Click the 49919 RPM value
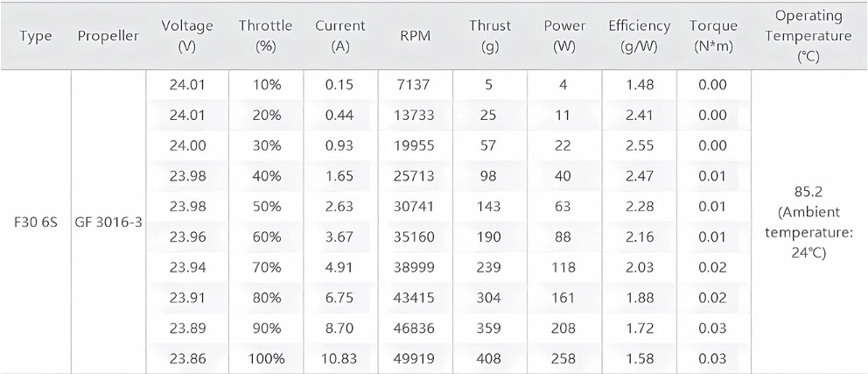Image resolution: width=868 pixels, height=374 pixels. pyautogui.click(x=415, y=358)
